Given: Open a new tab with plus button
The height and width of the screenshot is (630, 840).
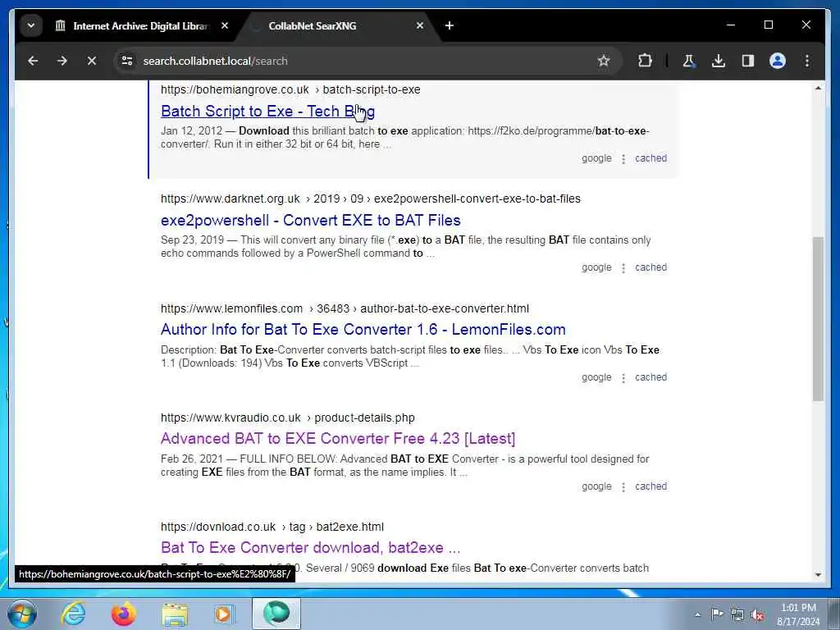Looking at the screenshot, I should (450, 25).
